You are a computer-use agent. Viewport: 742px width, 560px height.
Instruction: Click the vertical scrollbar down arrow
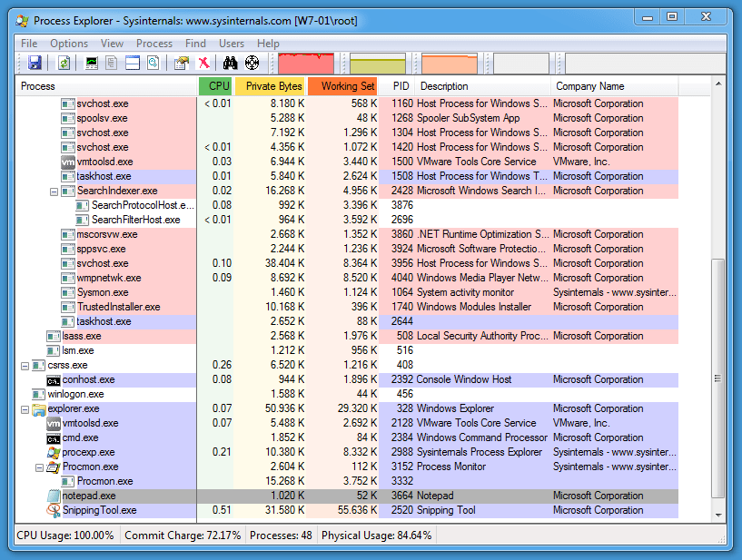click(x=717, y=515)
